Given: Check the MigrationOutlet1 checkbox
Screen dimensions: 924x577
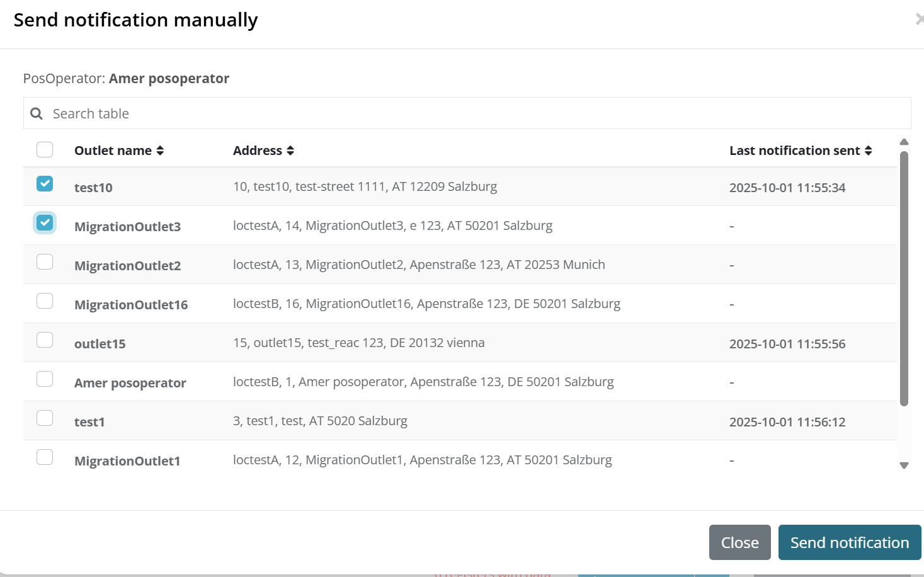Looking at the screenshot, I should click(45, 457).
